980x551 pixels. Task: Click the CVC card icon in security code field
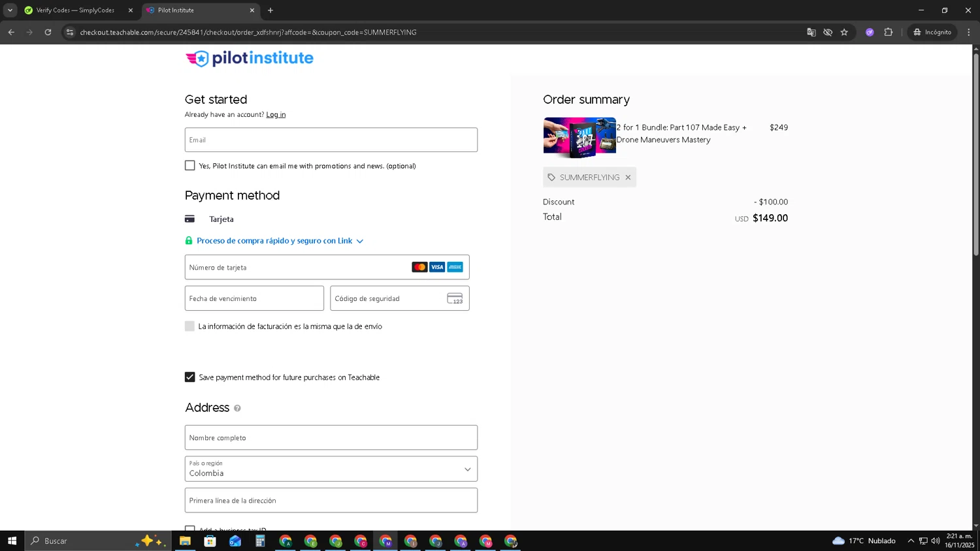click(x=455, y=298)
